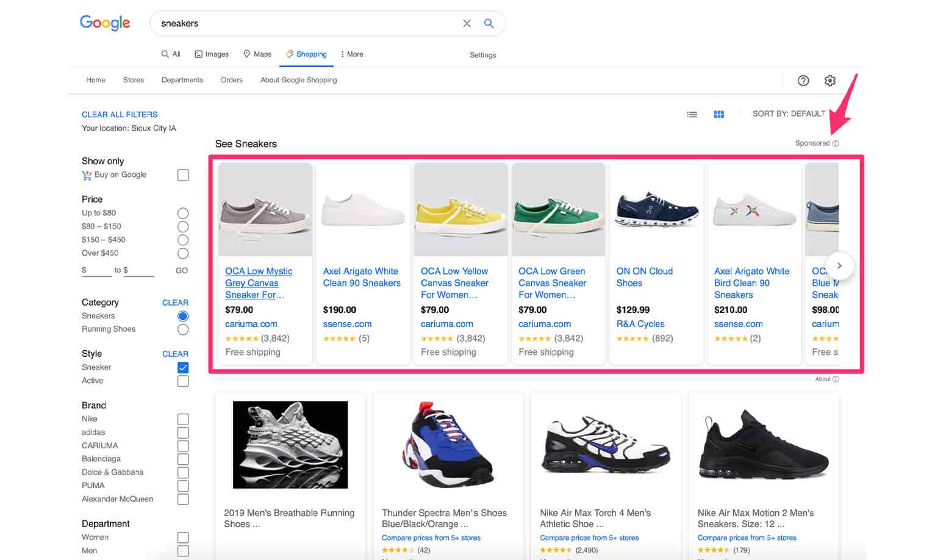Open the Settings menu under search
The height and width of the screenshot is (560, 935).
[x=482, y=55]
